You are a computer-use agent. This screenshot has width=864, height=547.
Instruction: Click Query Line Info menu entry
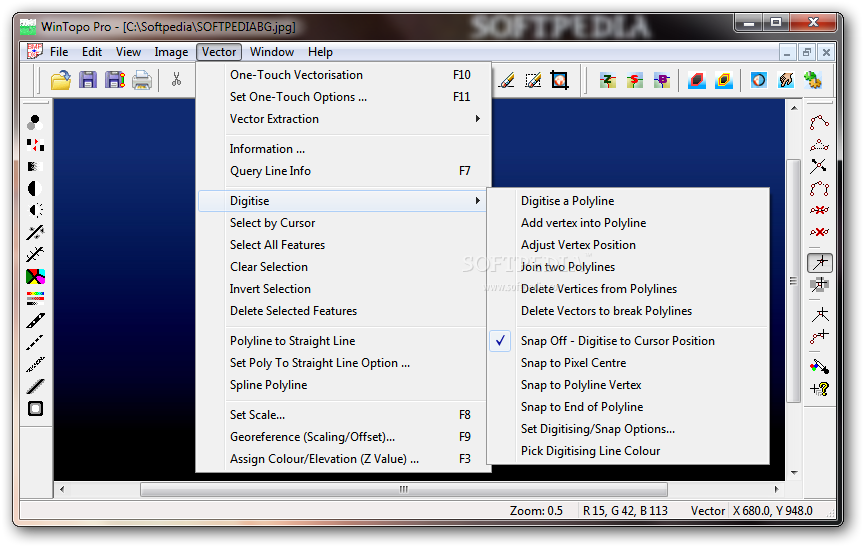tap(343, 171)
